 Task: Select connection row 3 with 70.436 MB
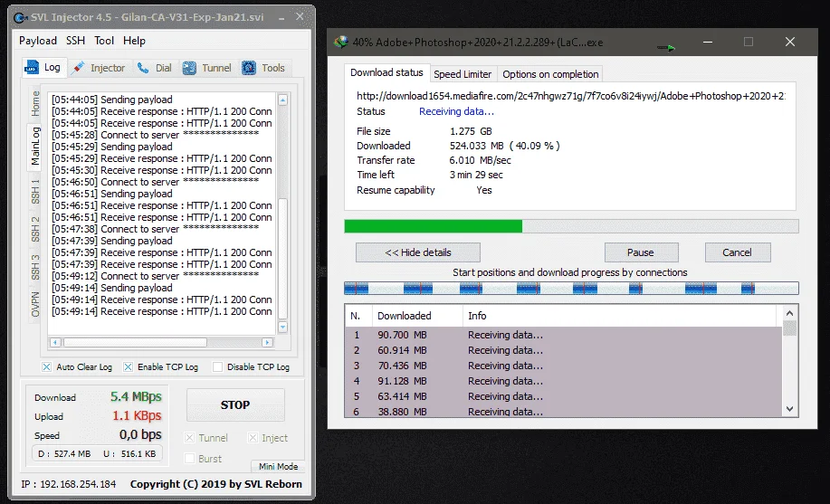click(563, 366)
